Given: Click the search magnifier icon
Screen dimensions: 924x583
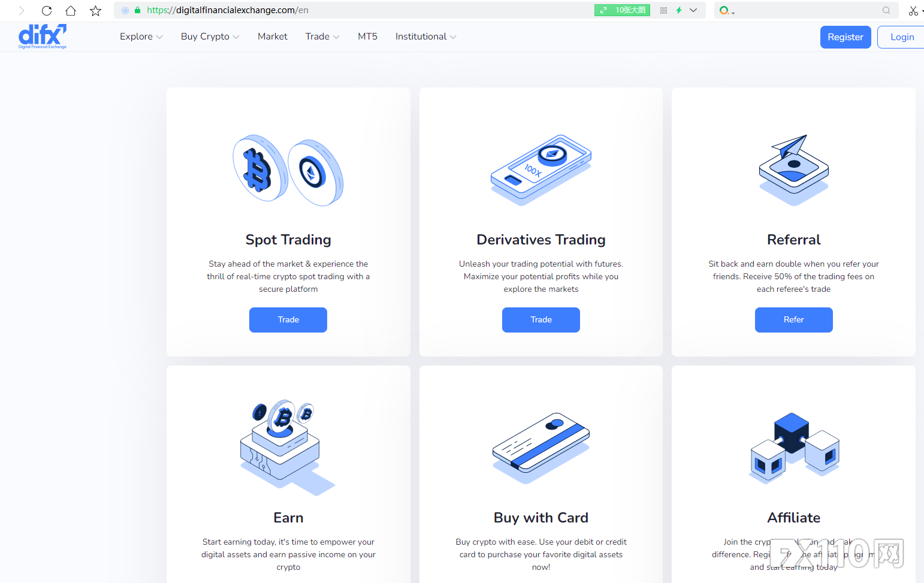Looking at the screenshot, I should [x=886, y=10].
